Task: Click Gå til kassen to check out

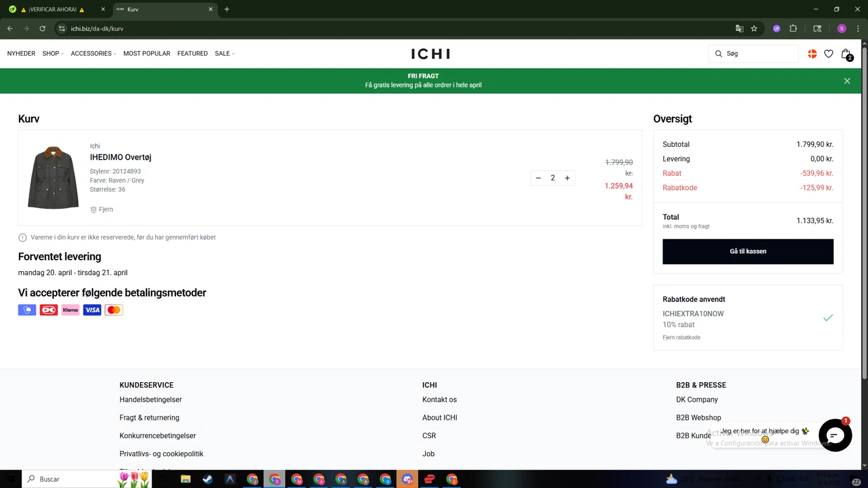Action: 748,252
